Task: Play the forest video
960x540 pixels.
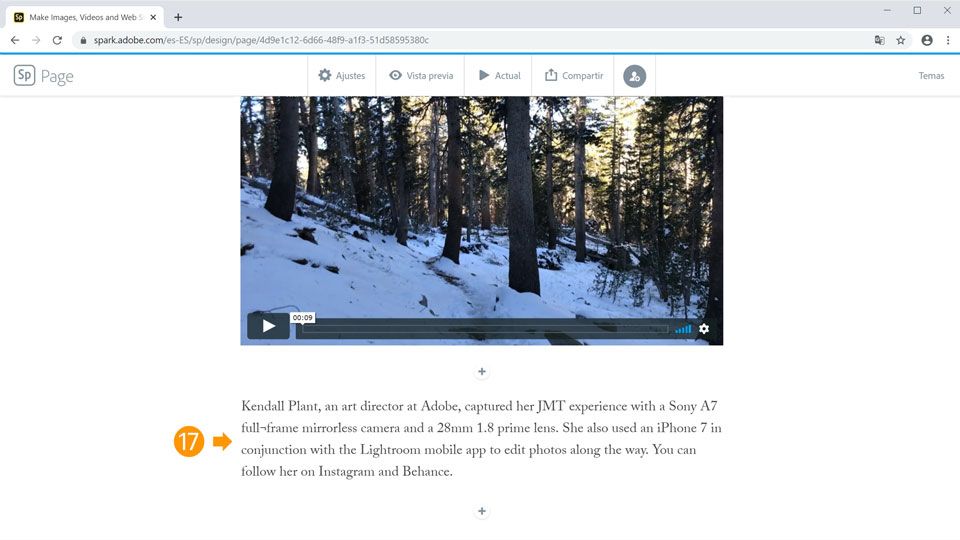Action: (268, 326)
